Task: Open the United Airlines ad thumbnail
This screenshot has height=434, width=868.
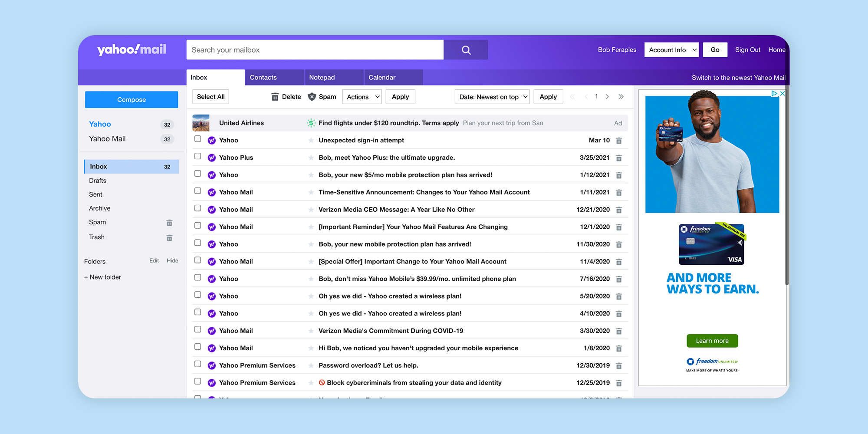Action: (201, 123)
